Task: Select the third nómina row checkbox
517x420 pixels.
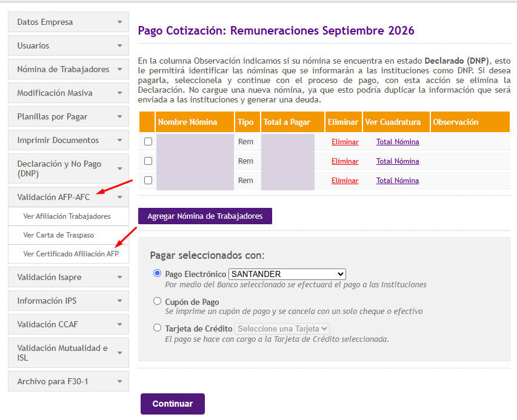Action: pos(148,181)
